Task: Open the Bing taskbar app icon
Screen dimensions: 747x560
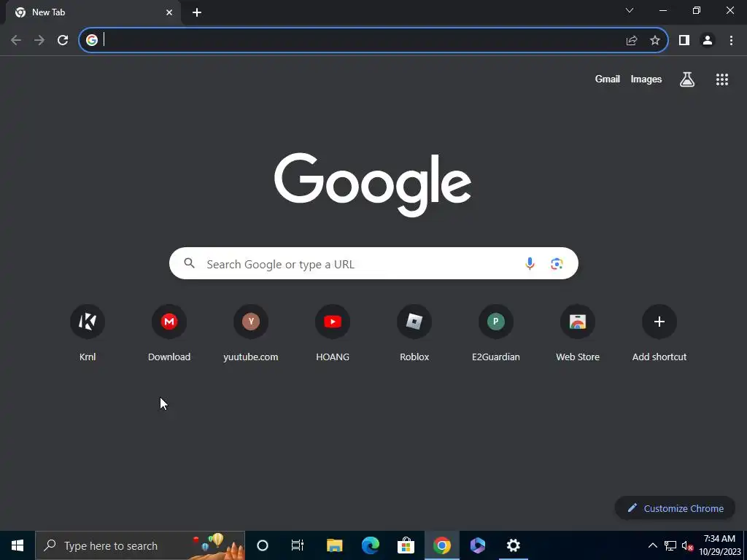Action: click(477, 545)
